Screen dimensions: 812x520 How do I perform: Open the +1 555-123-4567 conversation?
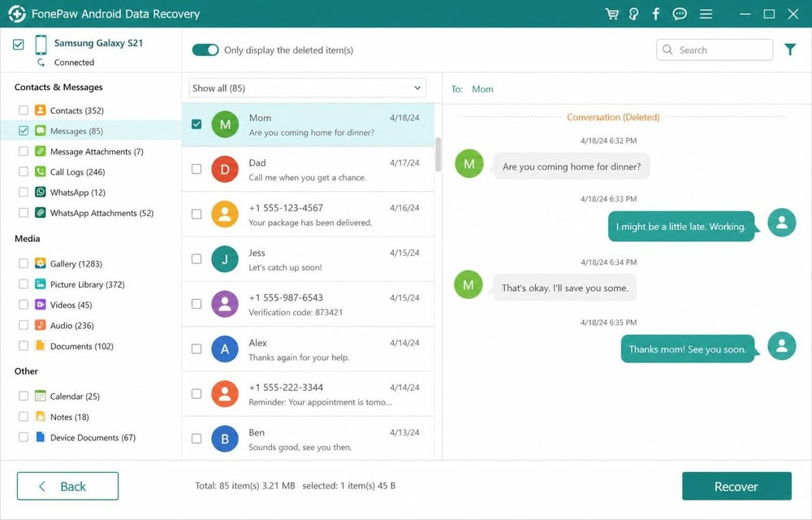click(308, 214)
